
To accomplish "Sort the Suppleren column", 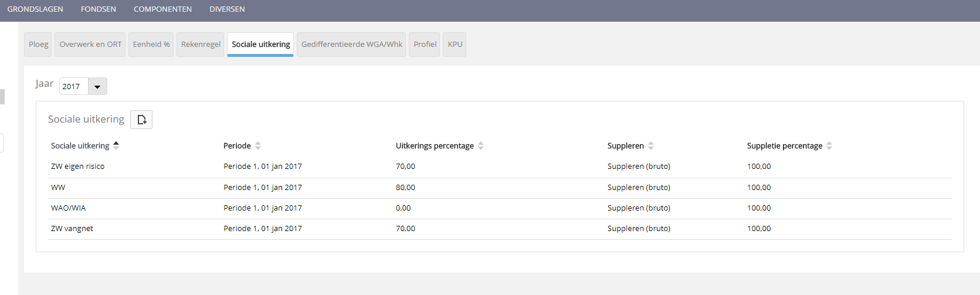I will pos(651,145).
